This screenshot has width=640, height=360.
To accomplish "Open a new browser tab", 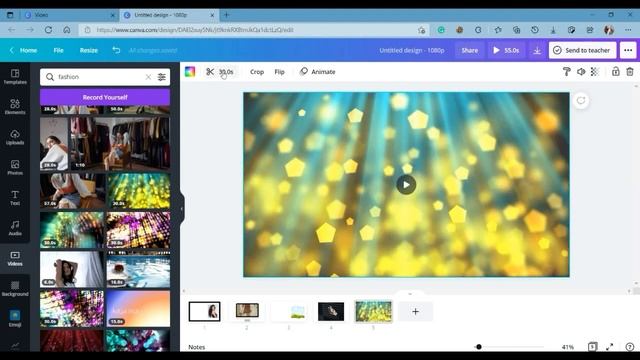I will tap(226, 15).
